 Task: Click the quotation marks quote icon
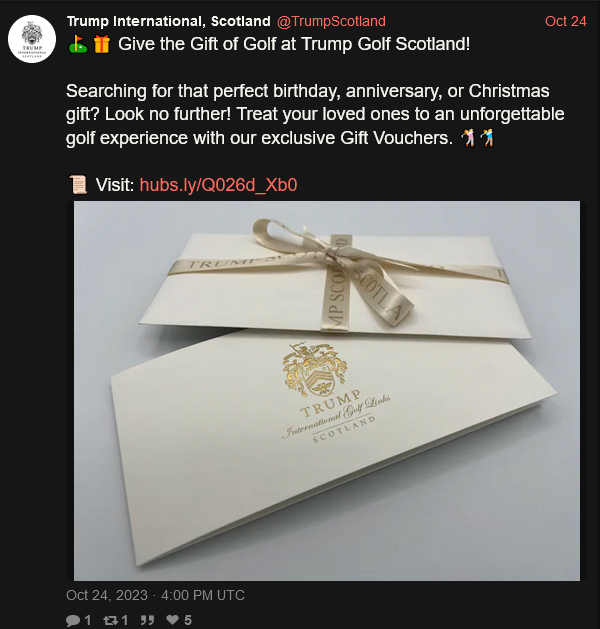pos(147,620)
